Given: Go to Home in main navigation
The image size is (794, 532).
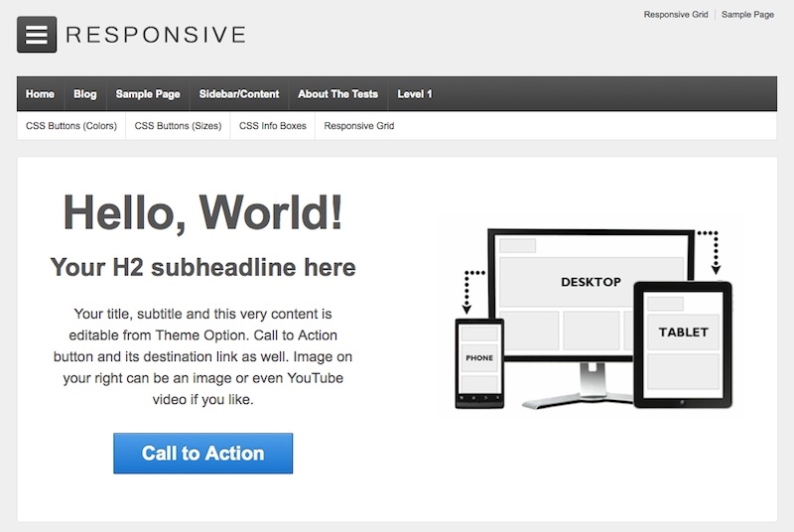Looking at the screenshot, I should [x=40, y=94].
